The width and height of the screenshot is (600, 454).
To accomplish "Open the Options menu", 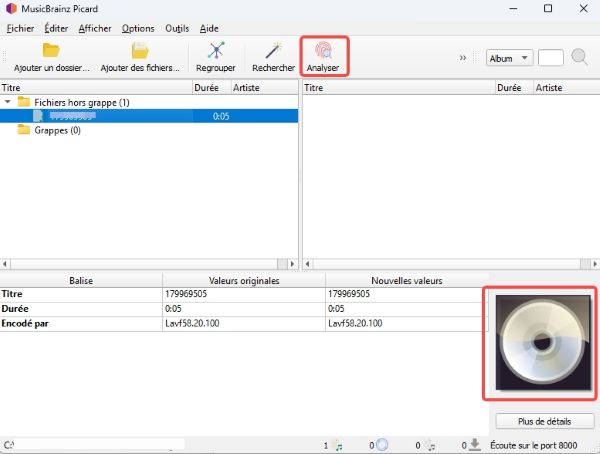I will tap(138, 28).
